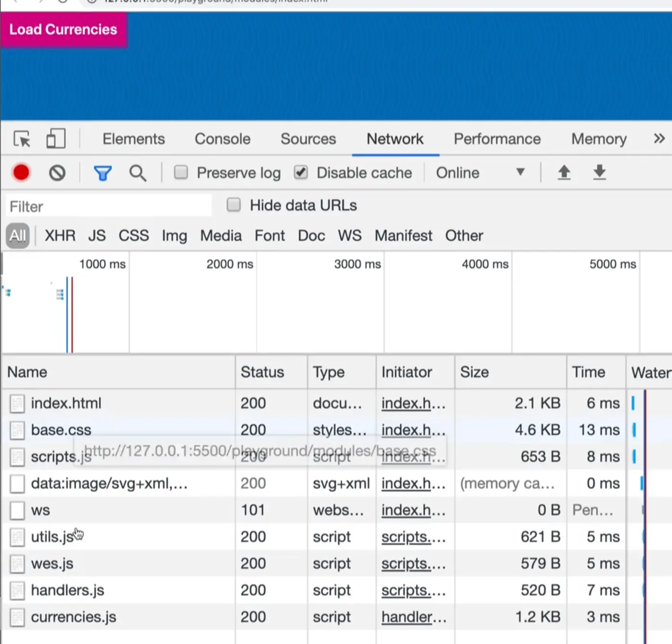This screenshot has height=644, width=672.
Task: Check Hide data URLs
Action: coord(233,205)
